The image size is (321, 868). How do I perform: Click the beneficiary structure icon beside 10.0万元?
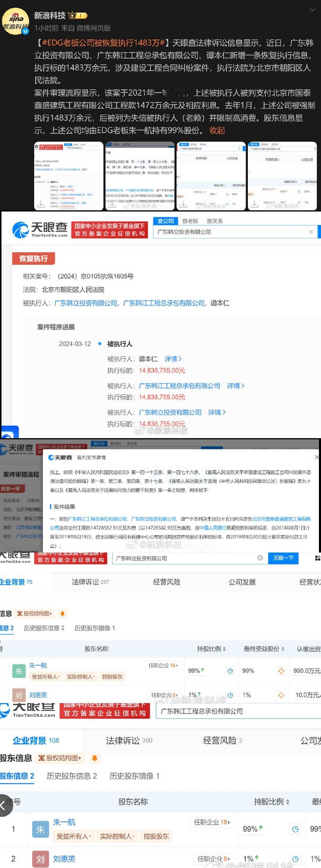[x=281, y=695]
